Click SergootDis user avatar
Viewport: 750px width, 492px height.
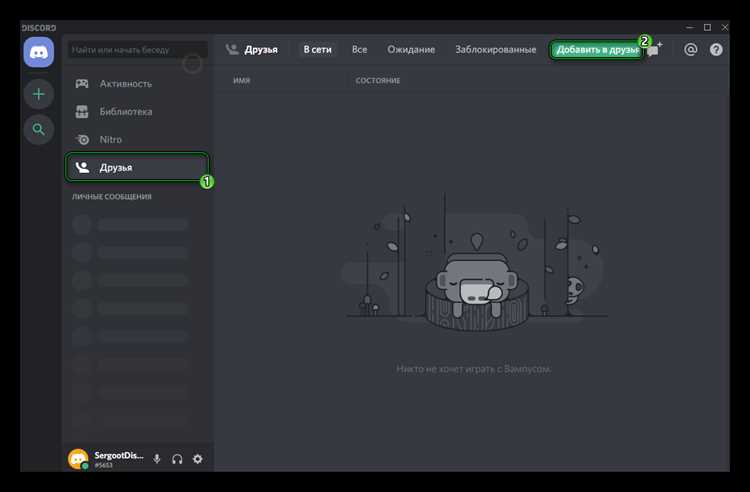pos(78,459)
